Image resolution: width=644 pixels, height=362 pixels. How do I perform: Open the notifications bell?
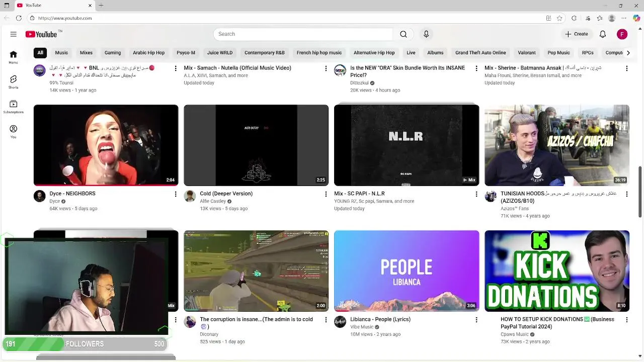click(x=603, y=34)
